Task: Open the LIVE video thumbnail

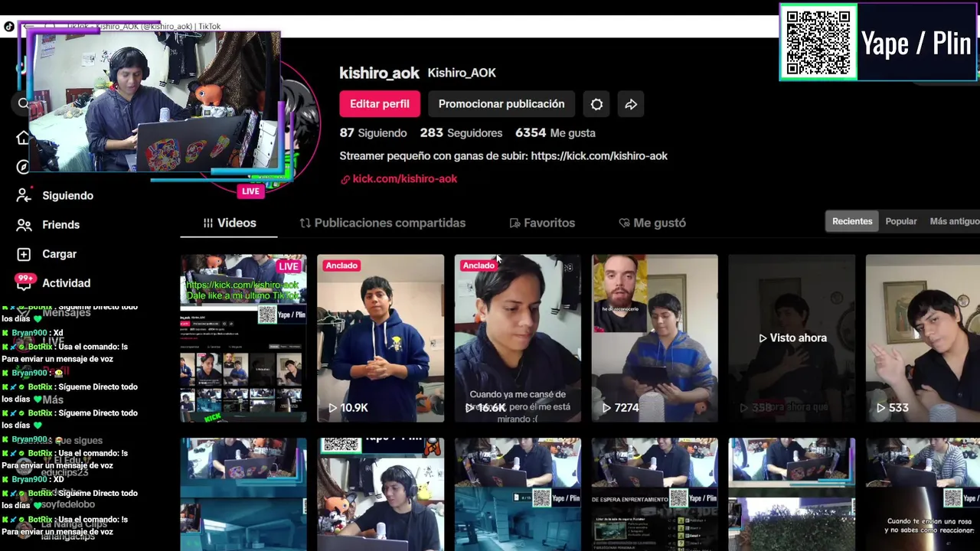Action: coord(243,338)
